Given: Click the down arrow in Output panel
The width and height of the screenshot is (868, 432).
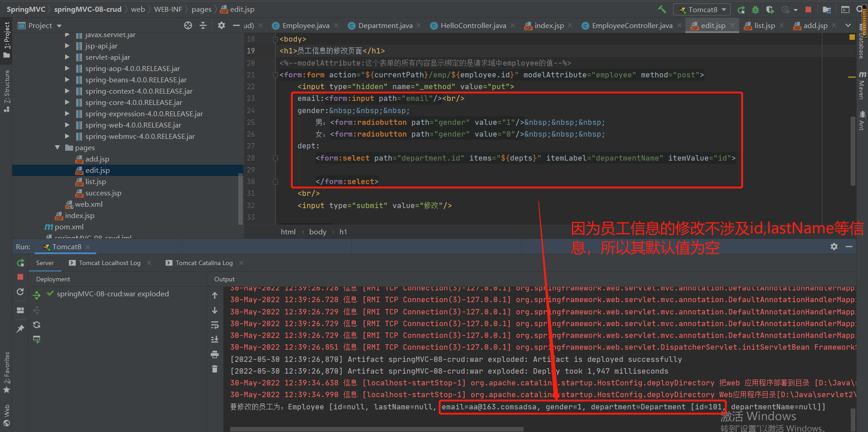Looking at the screenshot, I should [215, 310].
